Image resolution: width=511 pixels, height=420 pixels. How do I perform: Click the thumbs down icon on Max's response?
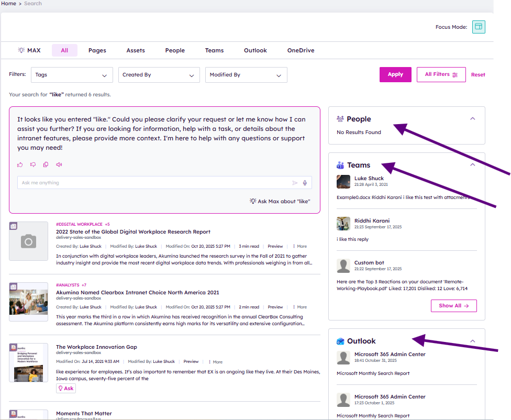coord(33,164)
